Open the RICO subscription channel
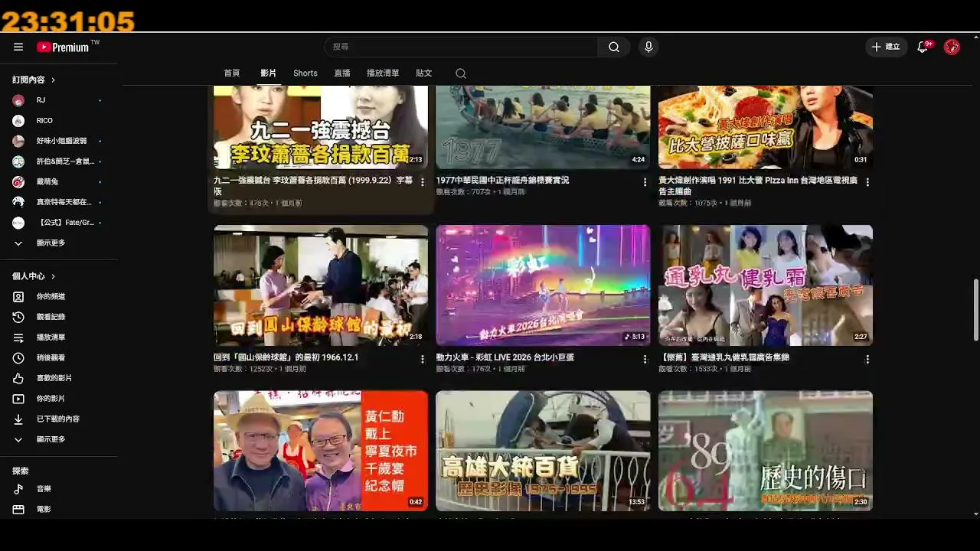The height and width of the screenshot is (551, 980). (x=59, y=121)
